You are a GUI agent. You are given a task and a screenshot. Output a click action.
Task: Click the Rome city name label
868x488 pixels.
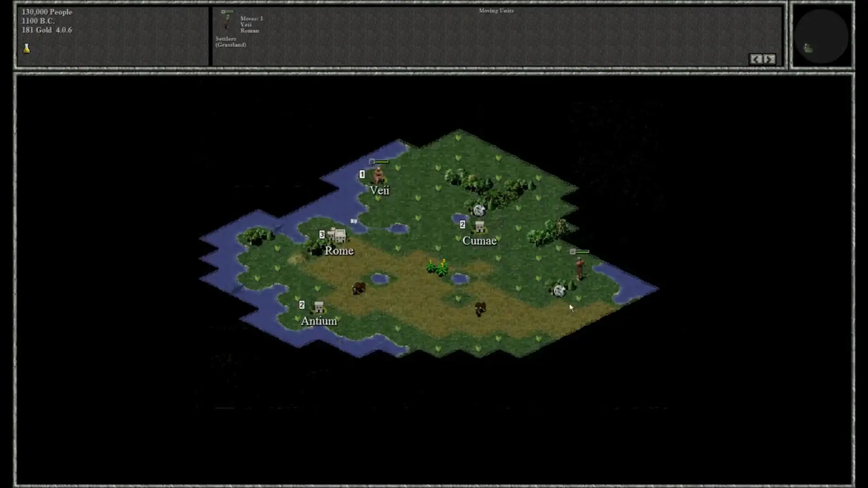[x=339, y=251]
